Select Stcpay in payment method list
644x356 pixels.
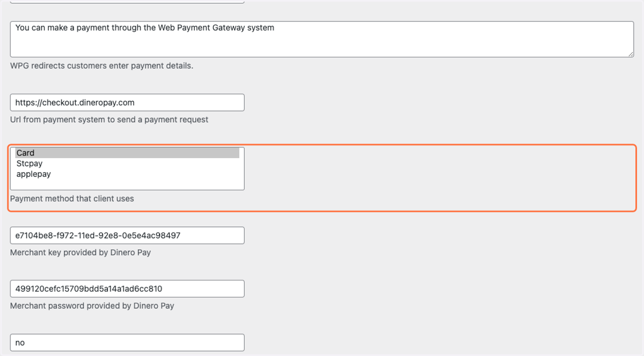point(127,164)
